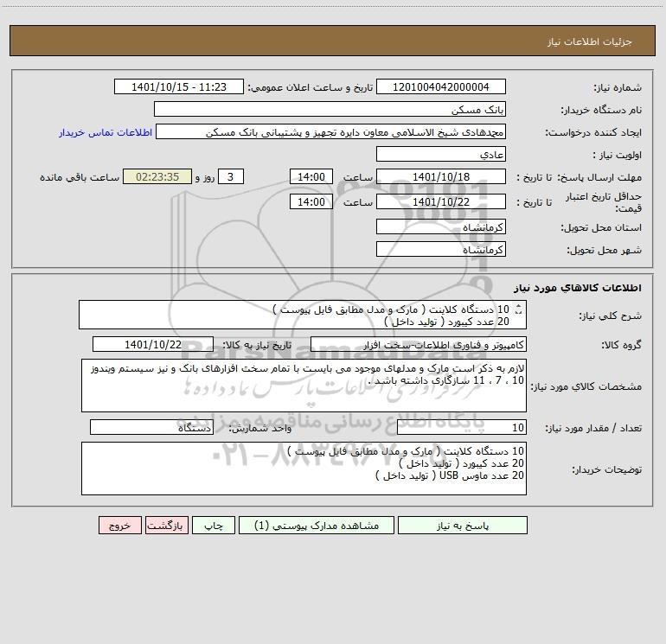Click response deadline date 1401/10/18
Image resolution: width=666 pixels, height=644 pixels.
(441, 176)
